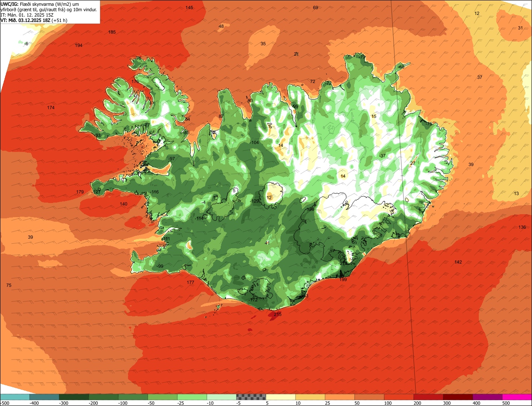Screen dimensions: 532x406
Task: Click the value -99 on the Reykjanes peninsula
Action: tap(160, 266)
